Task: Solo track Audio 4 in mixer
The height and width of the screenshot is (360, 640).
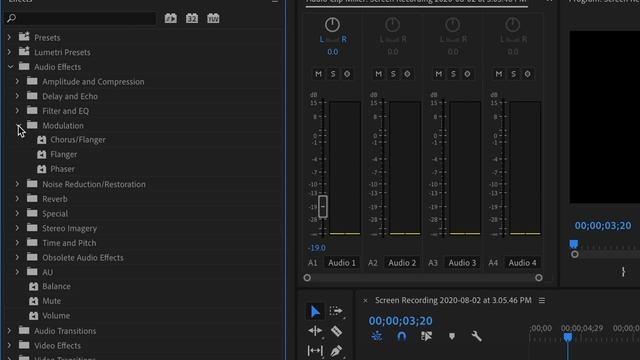Action: 513,74
